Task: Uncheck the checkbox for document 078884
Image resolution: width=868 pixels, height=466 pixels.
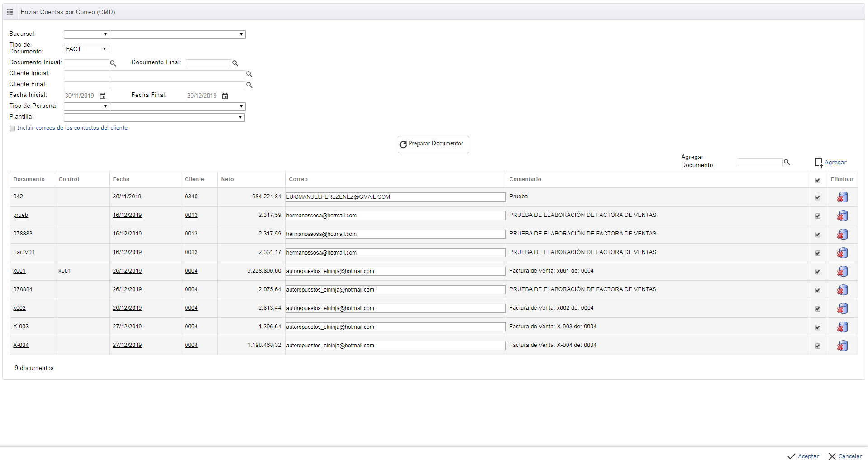Action: pyautogui.click(x=818, y=290)
